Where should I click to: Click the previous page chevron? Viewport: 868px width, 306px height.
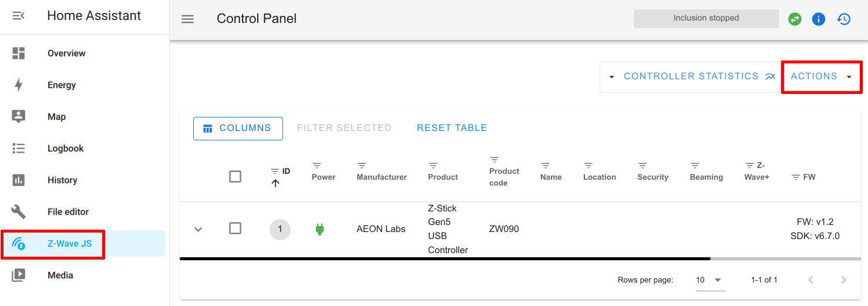[x=810, y=280]
